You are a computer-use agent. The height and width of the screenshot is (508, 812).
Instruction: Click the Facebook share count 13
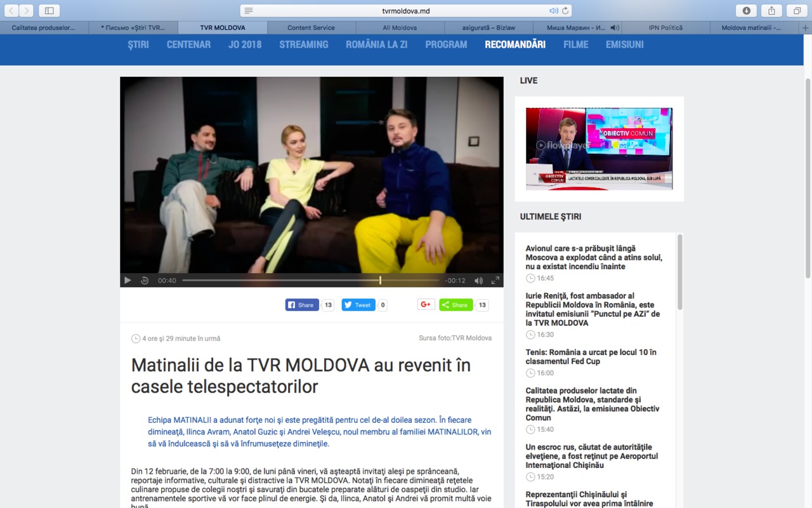click(x=328, y=305)
